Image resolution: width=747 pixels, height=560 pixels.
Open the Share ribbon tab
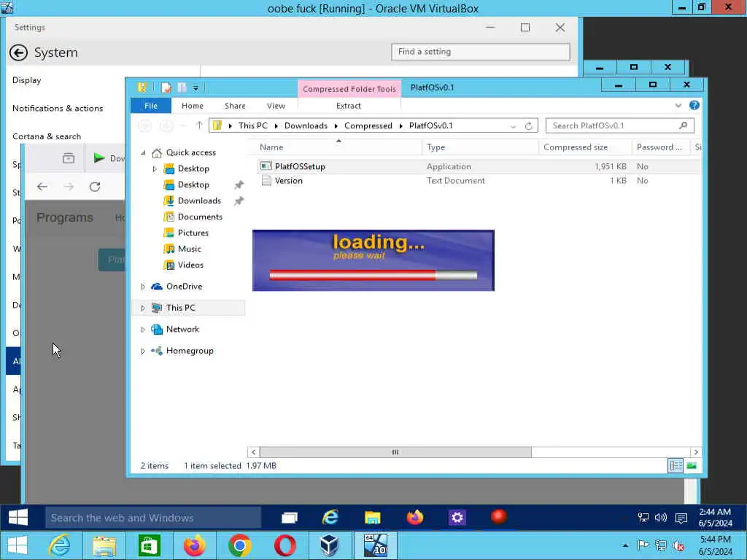pyautogui.click(x=235, y=106)
